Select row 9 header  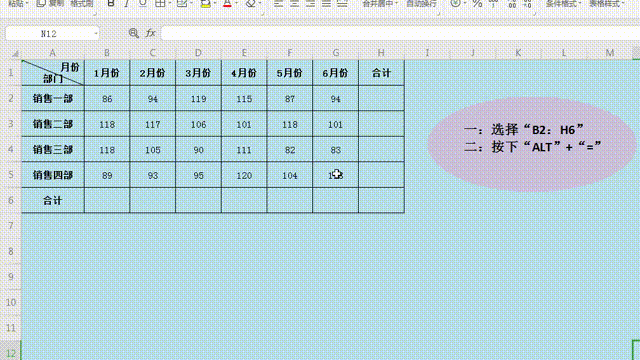(x=11, y=277)
